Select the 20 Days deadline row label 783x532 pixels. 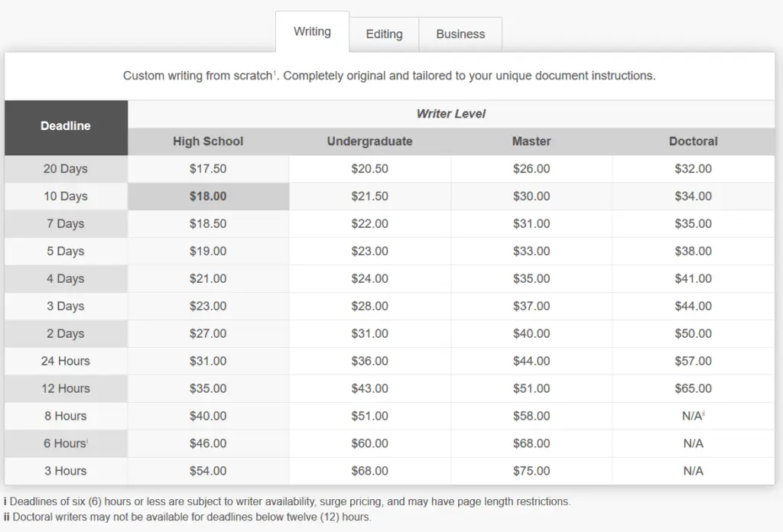[66, 168]
